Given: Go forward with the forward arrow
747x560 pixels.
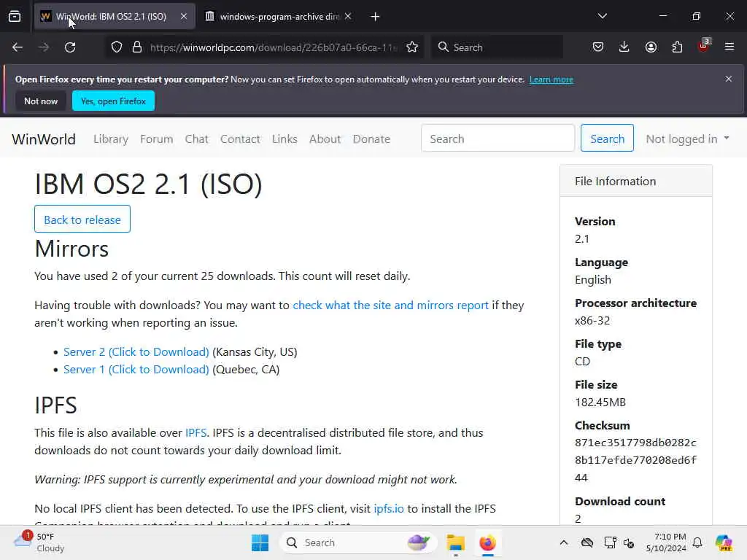Looking at the screenshot, I should click(x=44, y=47).
